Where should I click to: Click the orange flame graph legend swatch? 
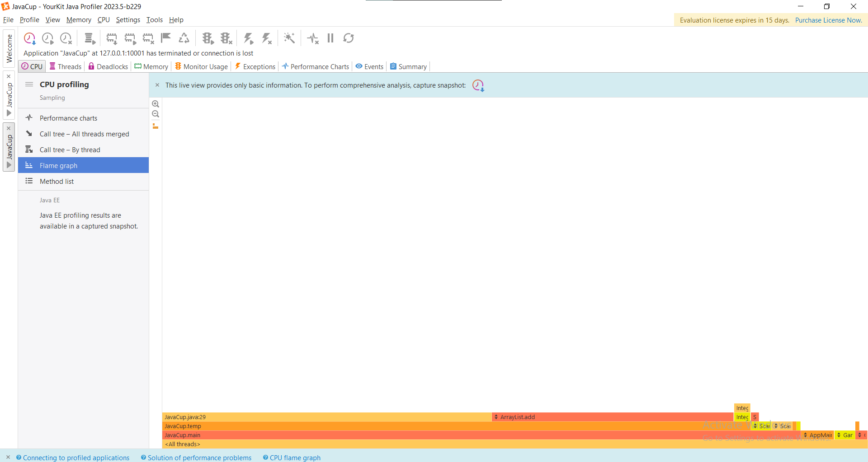pos(156,126)
